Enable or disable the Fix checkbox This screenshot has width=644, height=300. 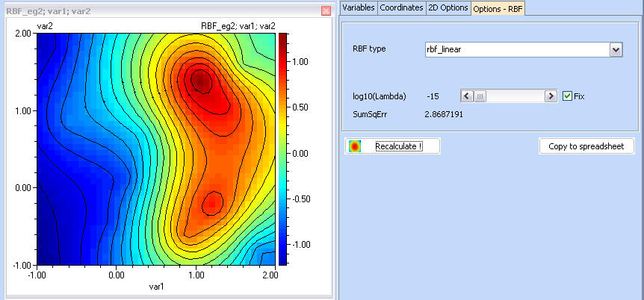[568, 96]
